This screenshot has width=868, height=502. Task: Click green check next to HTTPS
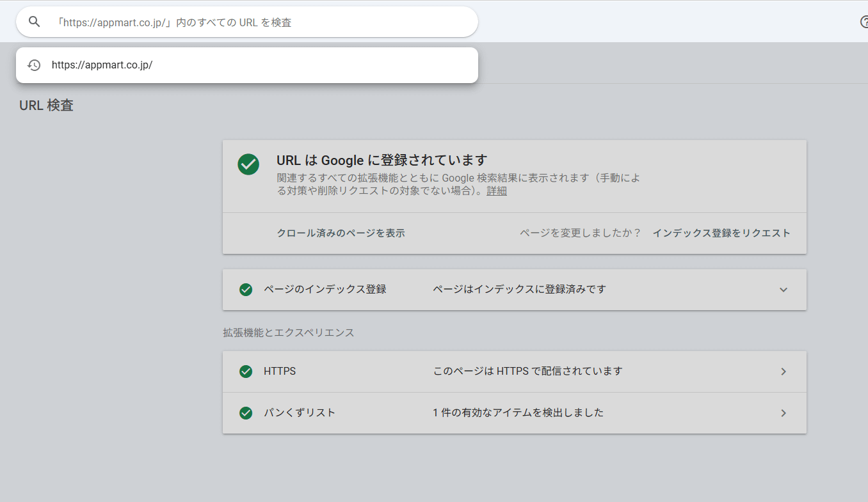pos(246,372)
